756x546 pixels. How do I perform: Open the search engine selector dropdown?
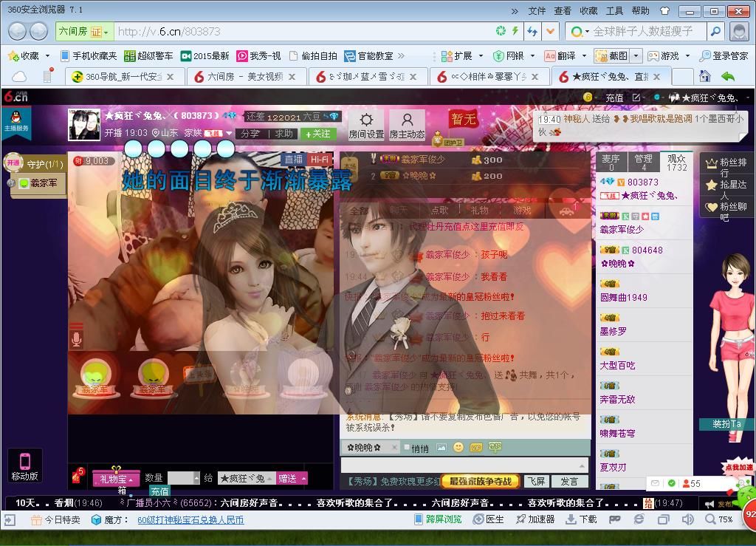click(579, 32)
